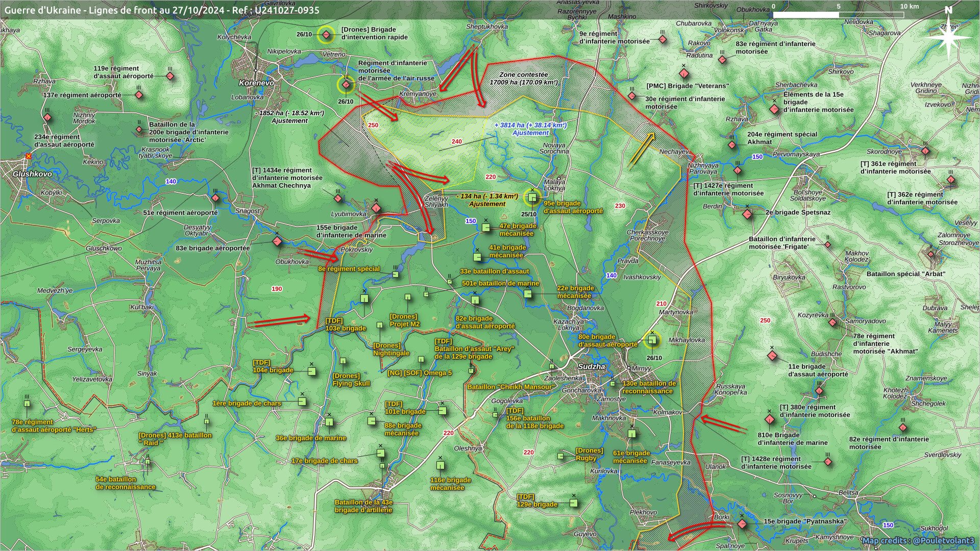Click the compass rose north icon
The image size is (980, 551).
(x=948, y=37)
